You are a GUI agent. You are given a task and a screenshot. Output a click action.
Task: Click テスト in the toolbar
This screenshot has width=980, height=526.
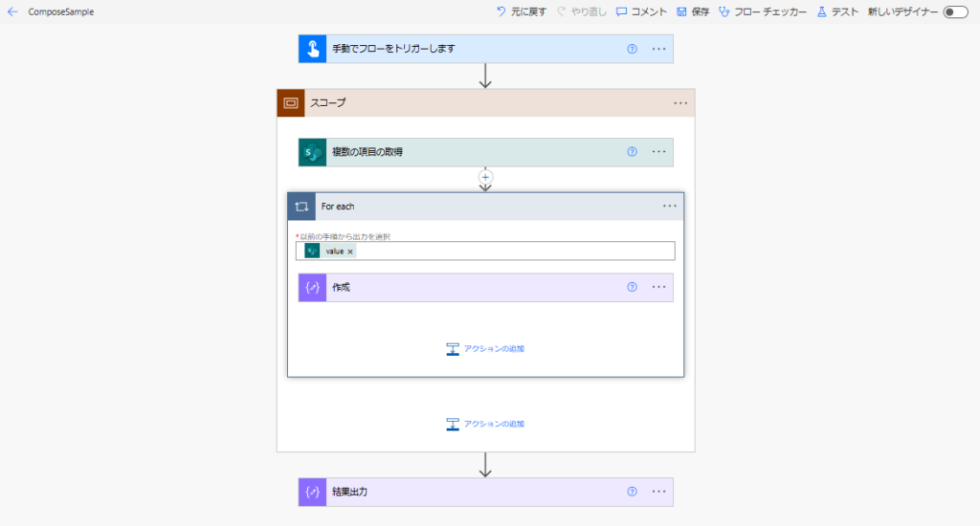836,11
